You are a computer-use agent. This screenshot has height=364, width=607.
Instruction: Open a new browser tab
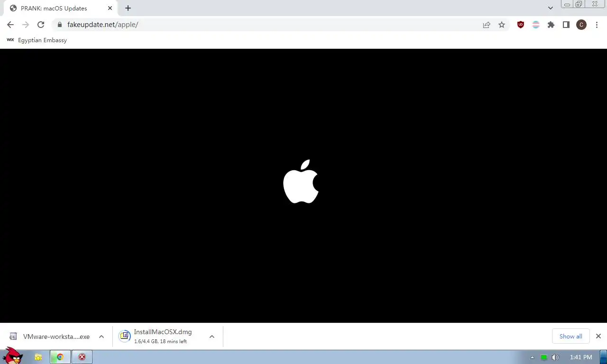(x=128, y=8)
